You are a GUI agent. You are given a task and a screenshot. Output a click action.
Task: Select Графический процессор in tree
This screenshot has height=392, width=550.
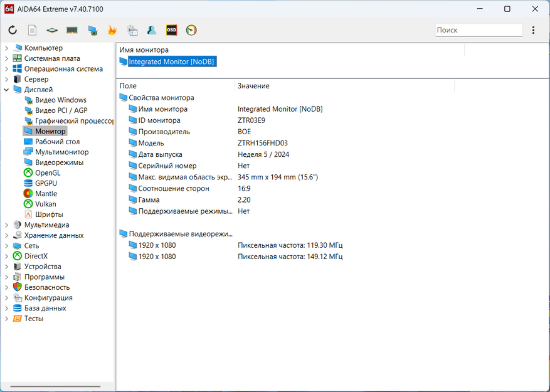[73, 121]
